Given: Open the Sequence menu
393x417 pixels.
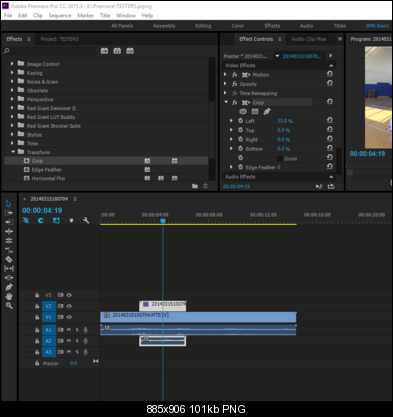Looking at the screenshot, I should (x=60, y=15).
